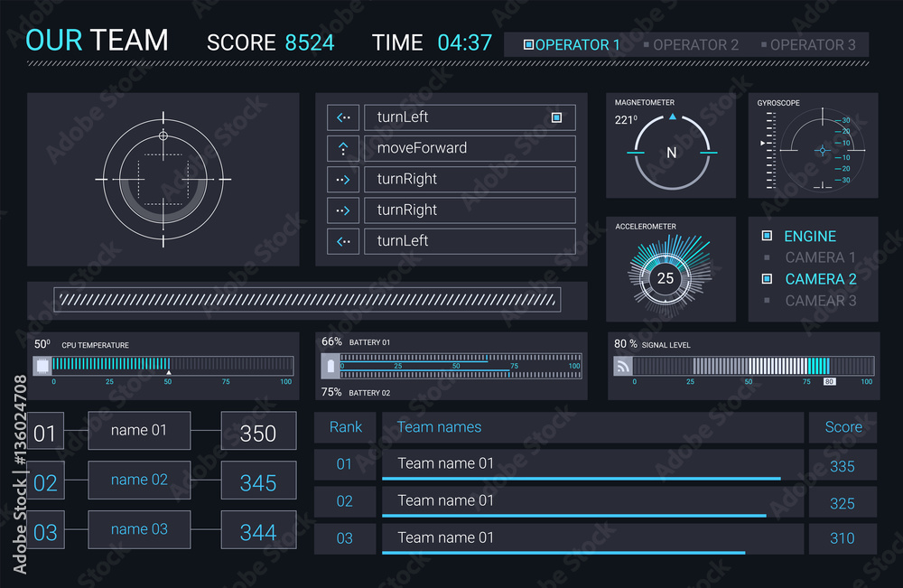903x588 pixels.
Task: Click the 221° magnetometer reading
Action: pyautogui.click(x=626, y=120)
